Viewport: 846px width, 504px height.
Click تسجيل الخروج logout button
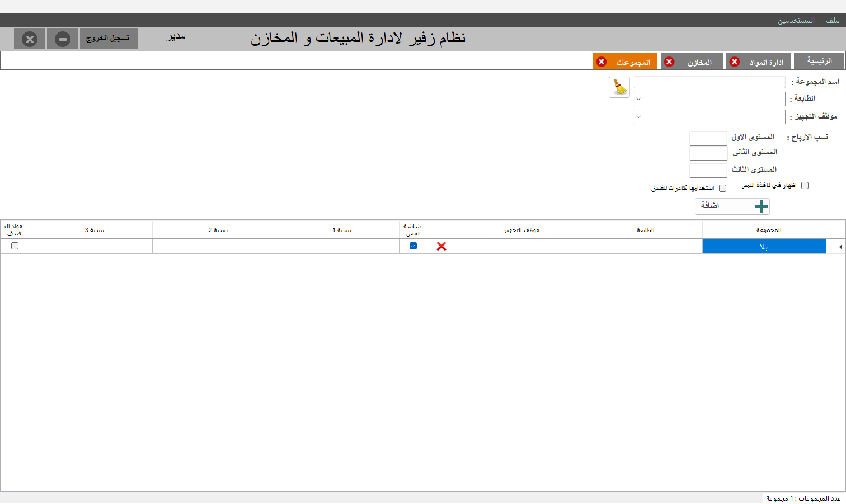109,39
